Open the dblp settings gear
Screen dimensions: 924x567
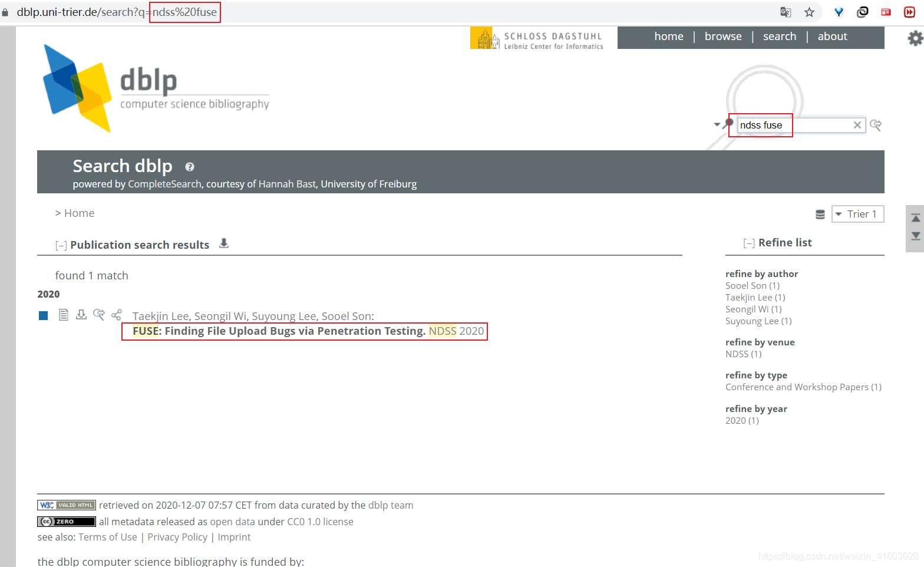(x=915, y=38)
